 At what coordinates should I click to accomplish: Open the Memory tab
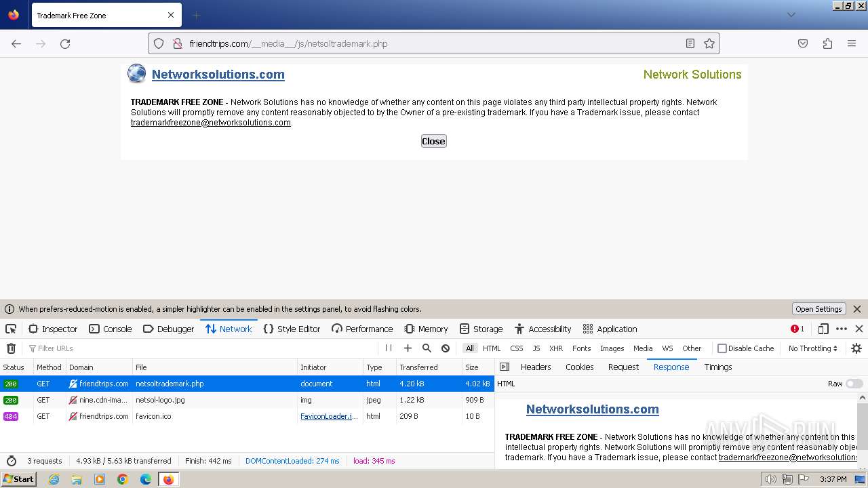click(x=426, y=329)
